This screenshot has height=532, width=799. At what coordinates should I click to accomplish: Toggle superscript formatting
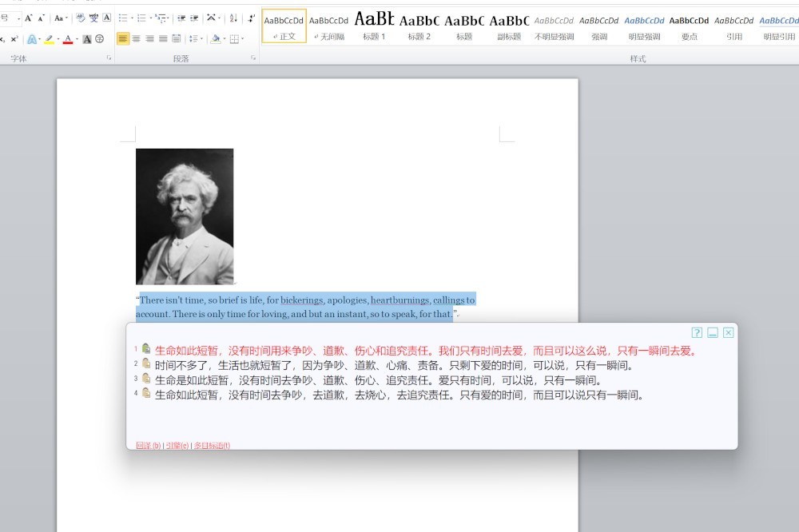(14, 38)
